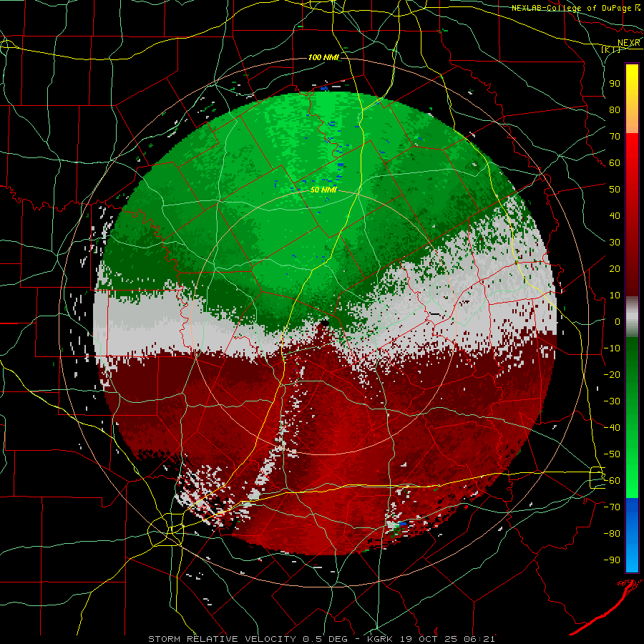Click the -60 scale value
The height and width of the screenshot is (644, 644).
(x=612, y=481)
